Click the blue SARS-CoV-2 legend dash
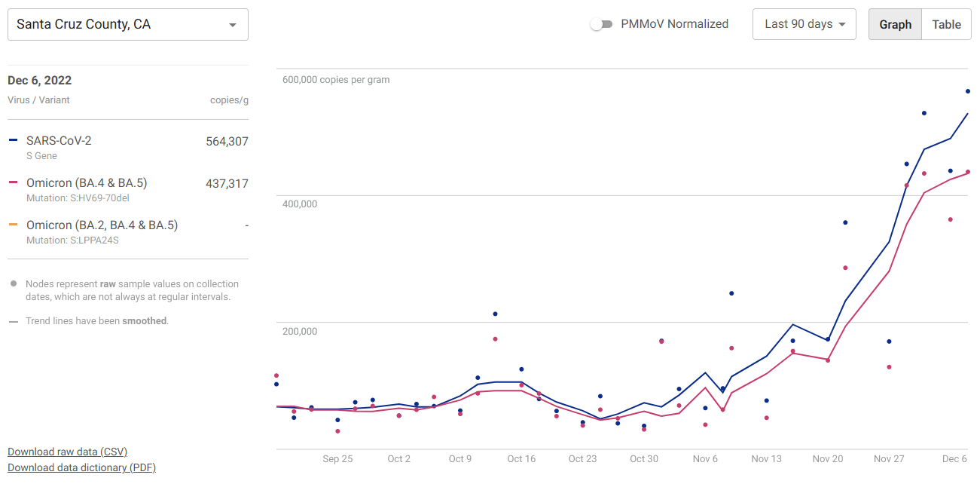980x487 pixels. click(13, 140)
